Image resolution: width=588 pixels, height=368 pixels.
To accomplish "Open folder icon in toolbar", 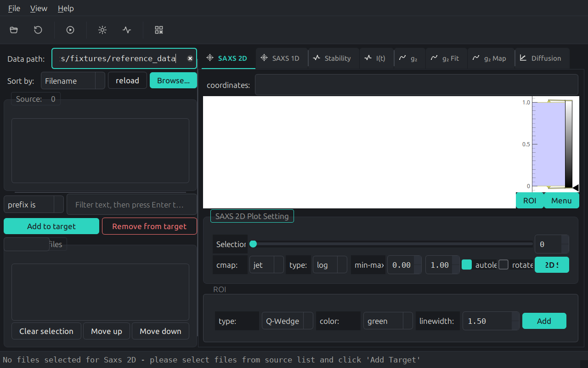I will click(x=14, y=30).
